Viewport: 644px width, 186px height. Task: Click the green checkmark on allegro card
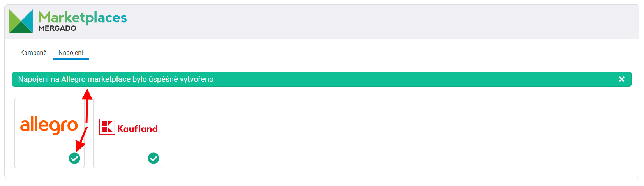click(x=74, y=158)
